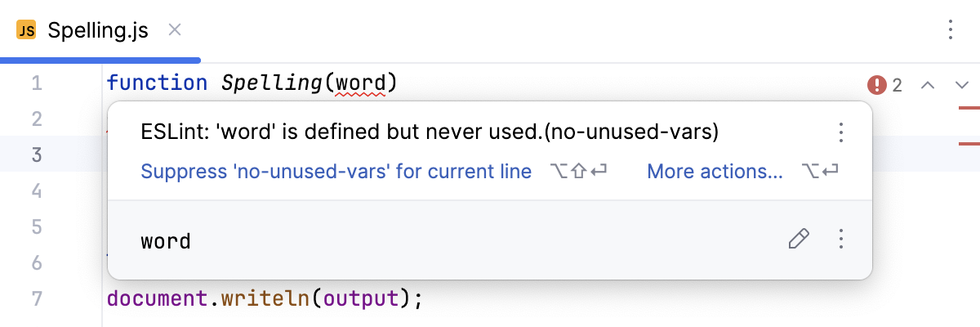
Task: Click the red error indicator icon
Action: pos(877,84)
